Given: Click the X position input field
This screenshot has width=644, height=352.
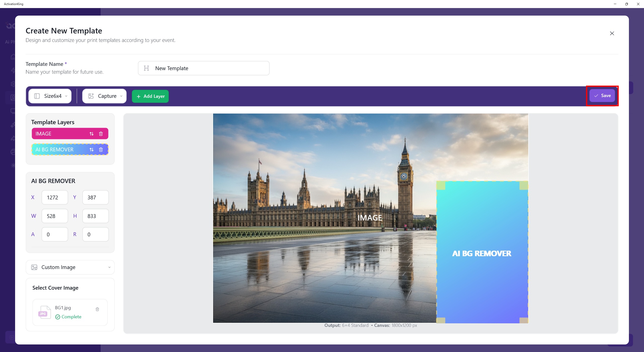Looking at the screenshot, I should [x=55, y=197].
